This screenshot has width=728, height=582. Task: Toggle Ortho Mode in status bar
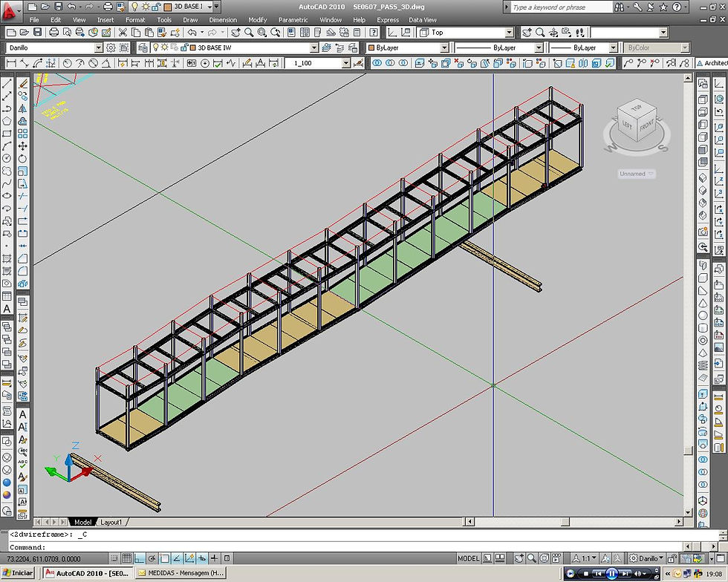tap(140, 558)
